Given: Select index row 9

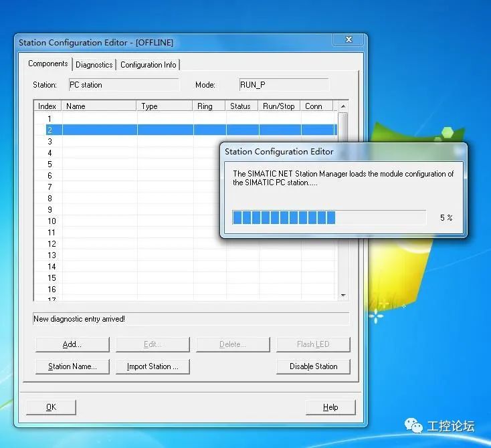Looking at the screenshot, I should point(126,210).
